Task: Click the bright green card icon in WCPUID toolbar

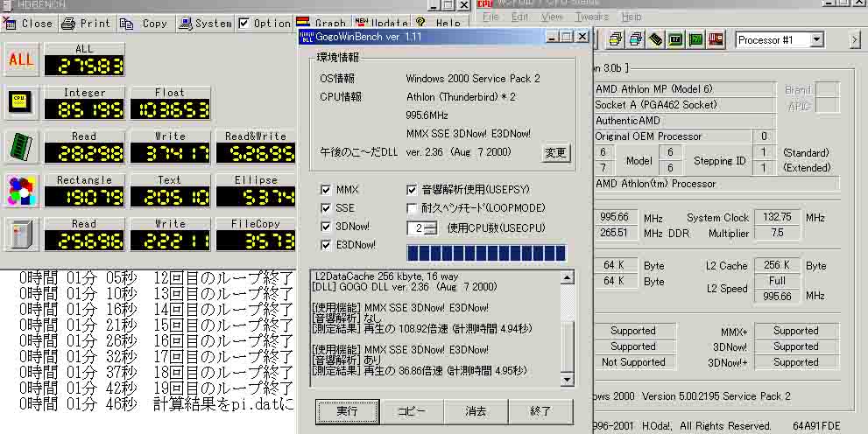Action: point(695,39)
